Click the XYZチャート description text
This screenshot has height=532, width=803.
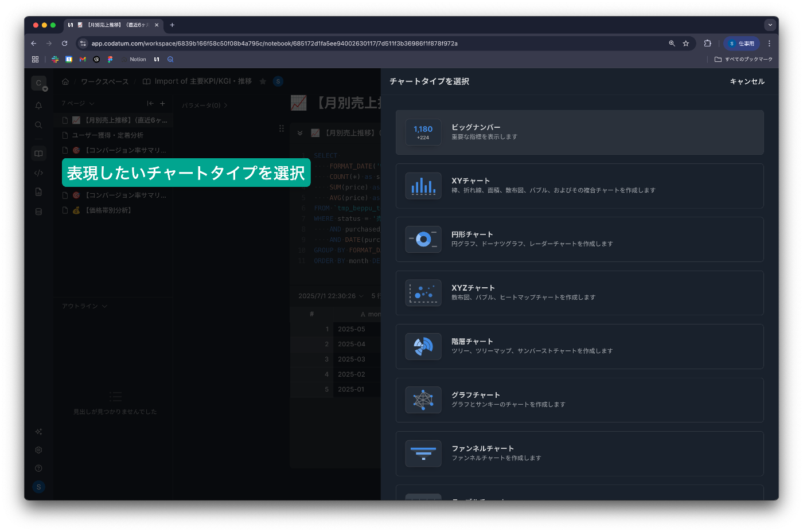(x=523, y=298)
